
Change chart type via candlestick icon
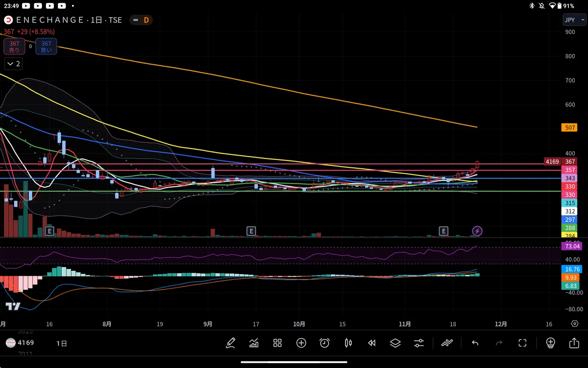[348, 343]
